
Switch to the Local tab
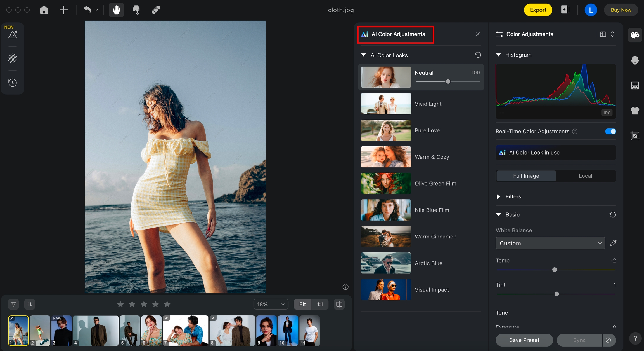coord(585,176)
